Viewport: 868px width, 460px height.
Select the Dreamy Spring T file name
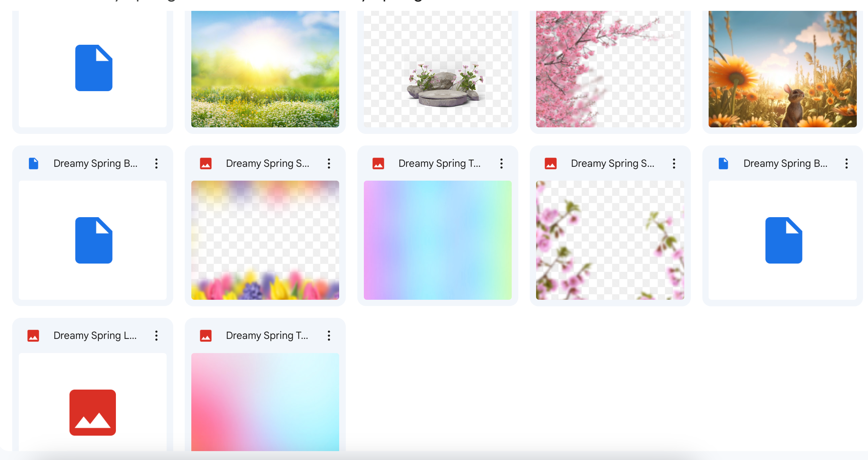click(x=439, y=163)
